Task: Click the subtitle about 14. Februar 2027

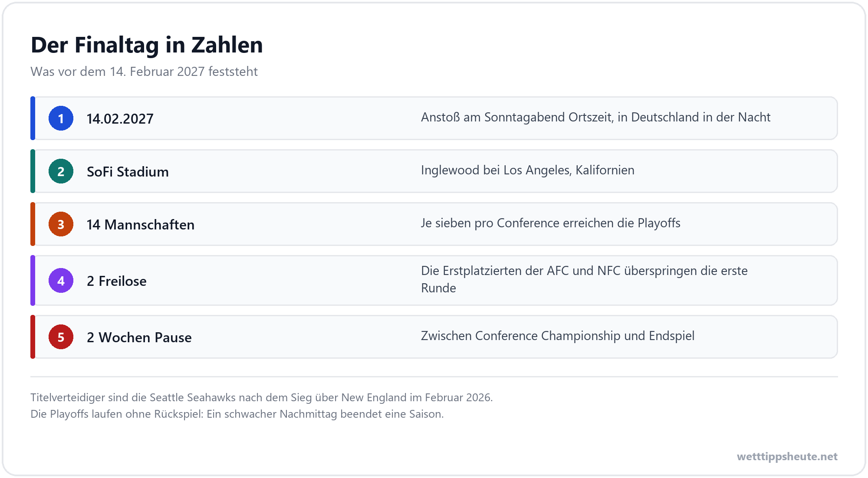Action: 144,72
